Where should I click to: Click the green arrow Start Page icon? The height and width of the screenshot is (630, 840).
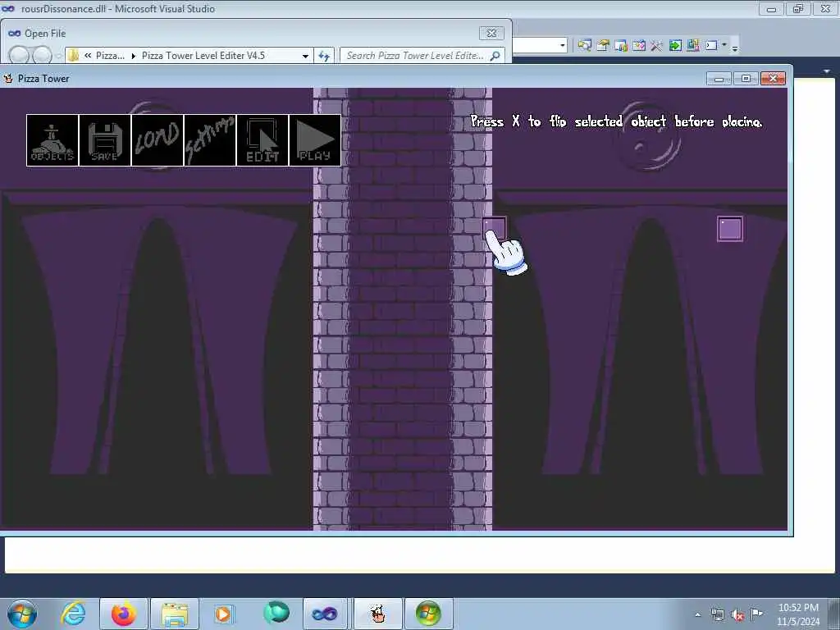pos(675,46)
